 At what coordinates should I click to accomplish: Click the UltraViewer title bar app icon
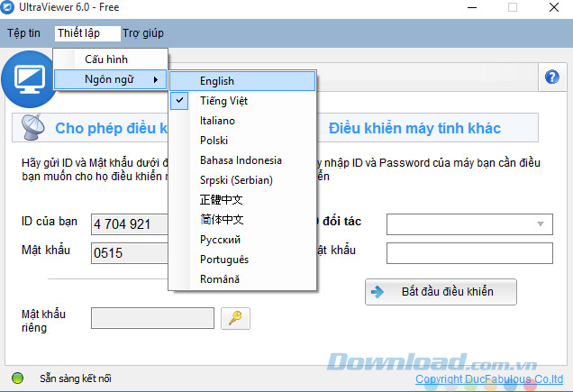click(x=7, y=7)
